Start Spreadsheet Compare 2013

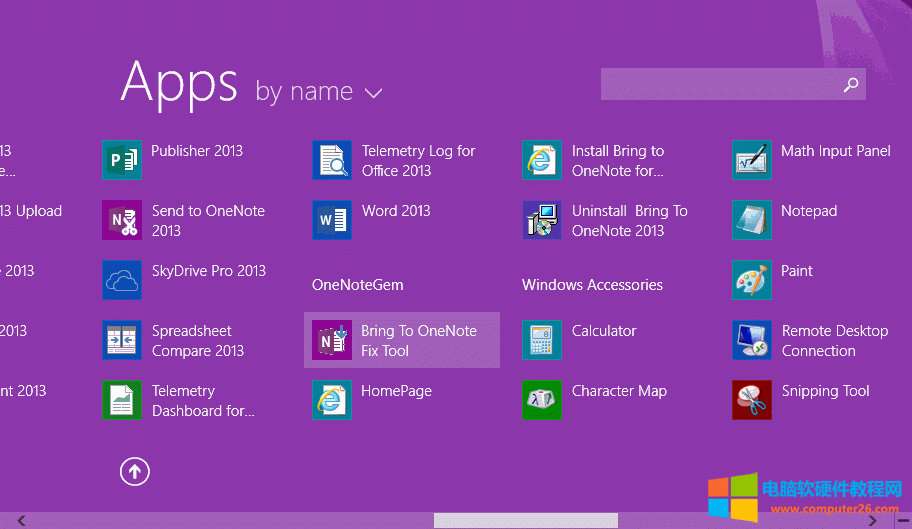(x=122, y=340)
